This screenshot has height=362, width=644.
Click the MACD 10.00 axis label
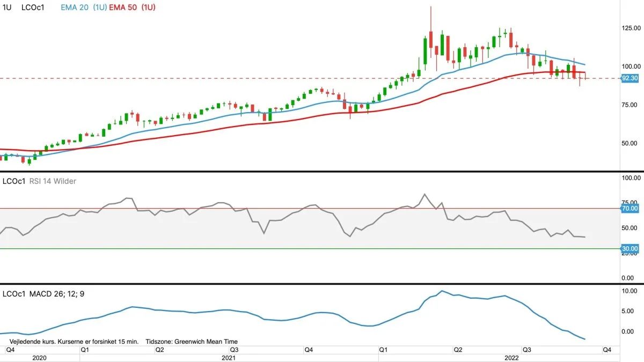click(629, 291)
